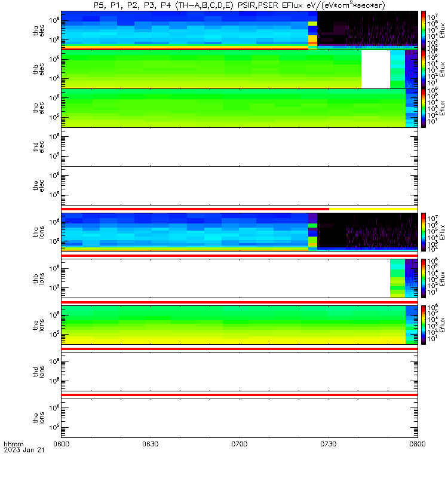This screenshot has height=478, width=448.
Task: Select the 'thb ions' y-axis label
Action: click(x=39, y=278)
